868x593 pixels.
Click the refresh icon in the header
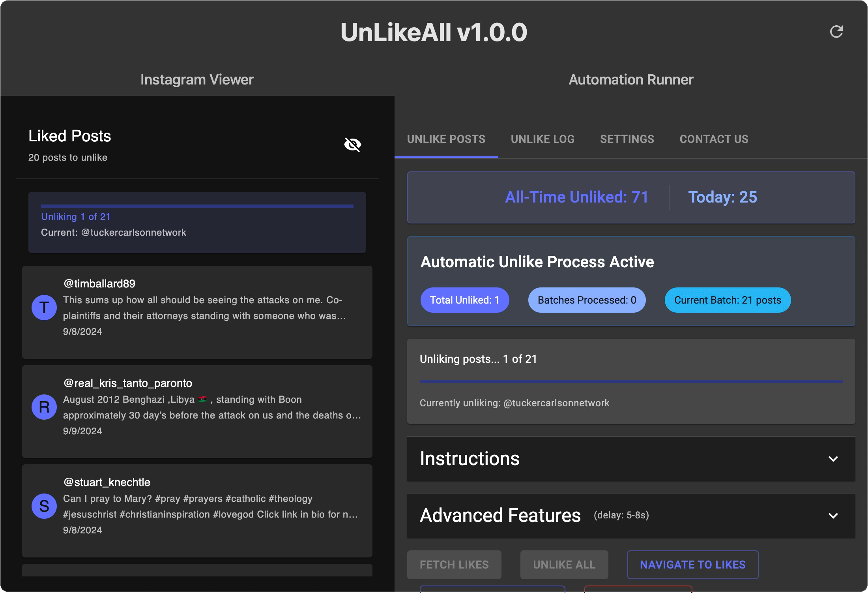coord(836,32)
